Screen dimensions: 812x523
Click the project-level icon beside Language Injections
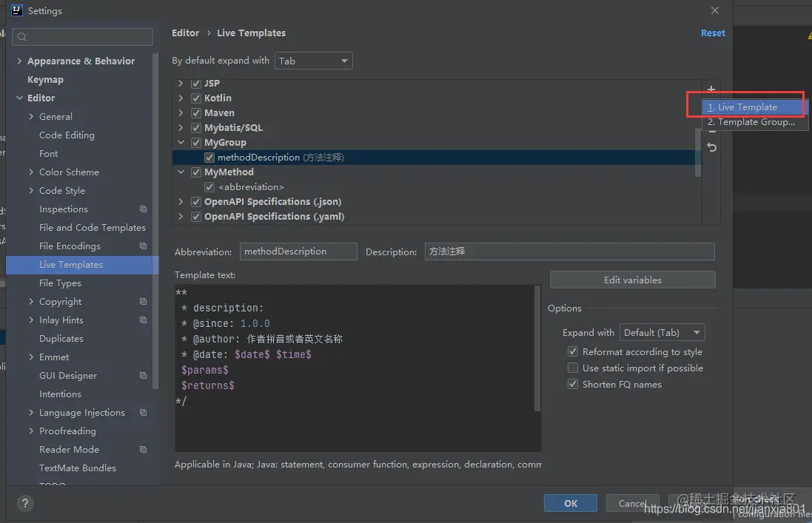pyautogui.click(x=144, y=413)
